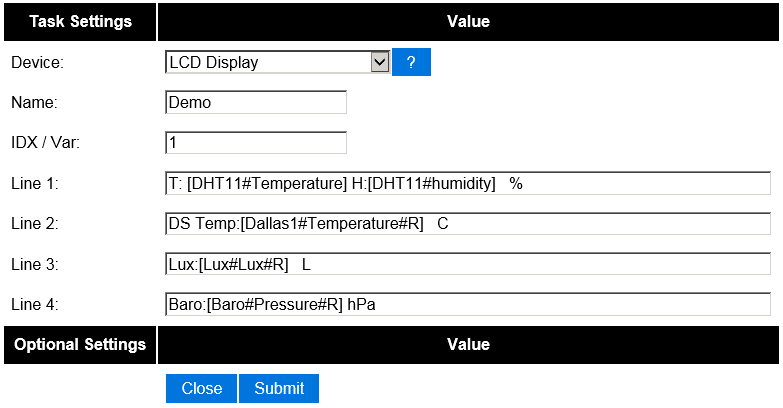Click the Name: label text
783x408 pixels.
(34, 102)
